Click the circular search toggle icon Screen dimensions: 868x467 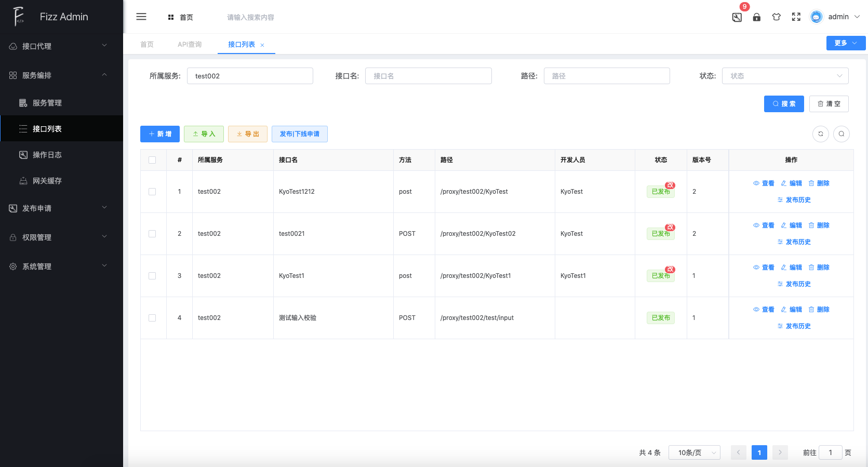point(842,134)
